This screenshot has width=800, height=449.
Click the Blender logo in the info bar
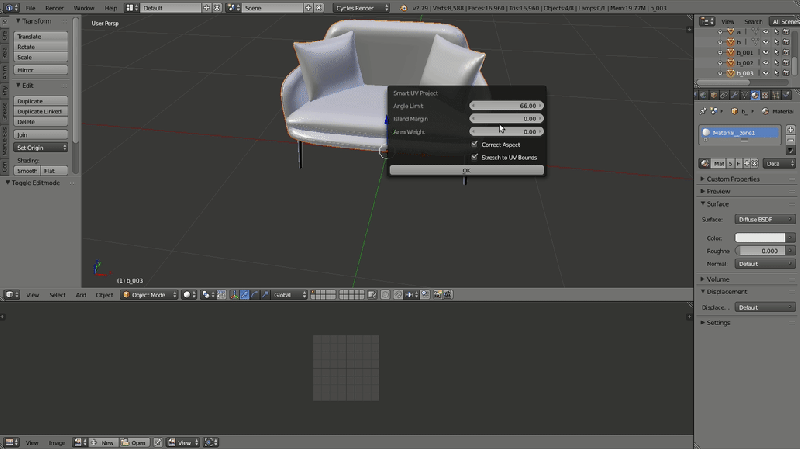point(404,8)
